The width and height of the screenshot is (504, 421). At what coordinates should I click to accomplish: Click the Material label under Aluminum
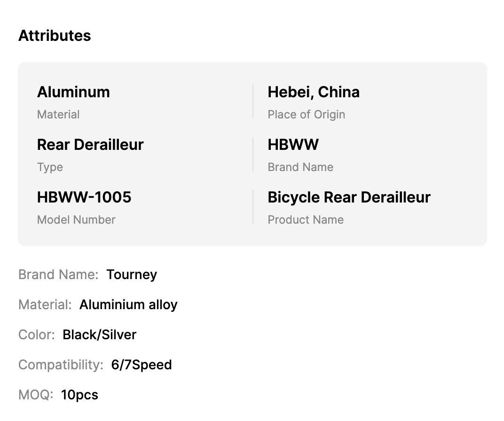[58, 114]
